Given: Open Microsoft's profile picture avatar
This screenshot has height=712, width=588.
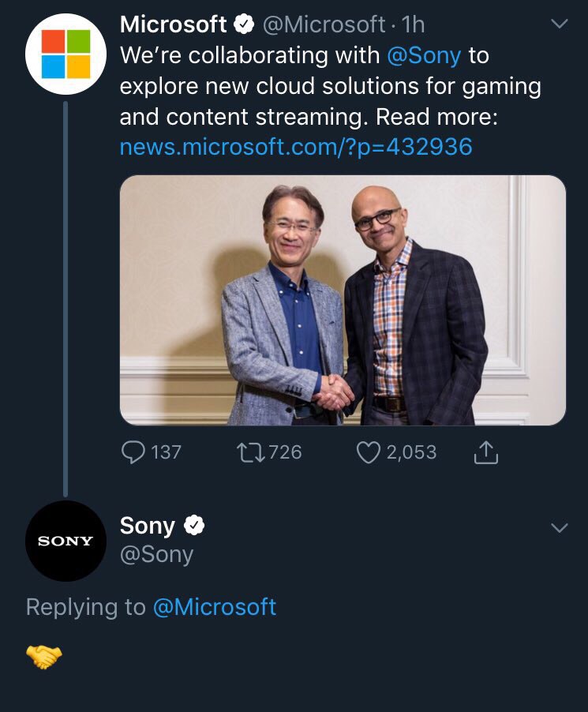Looking at the screenshot, I should click(65, 54).
